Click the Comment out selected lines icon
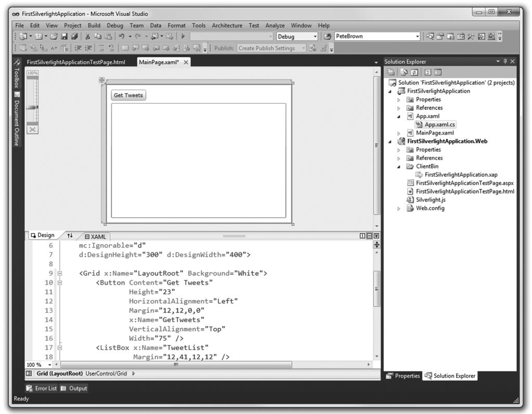Image resolution: width=532 pixels, height=414 pixels. coord(101,48)
